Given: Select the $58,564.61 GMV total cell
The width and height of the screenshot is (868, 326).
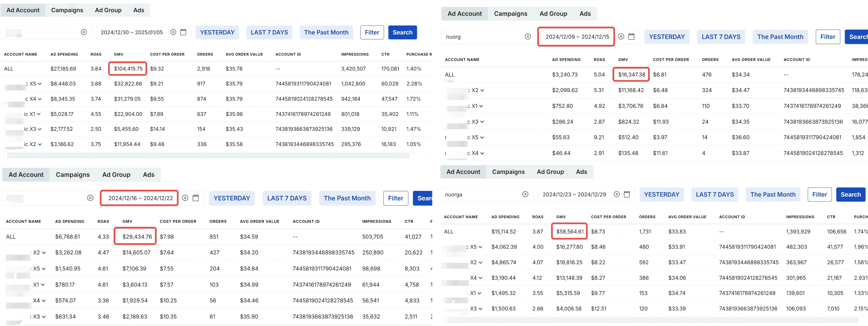Looking at the screenshot, I should [x=570, y=231].
